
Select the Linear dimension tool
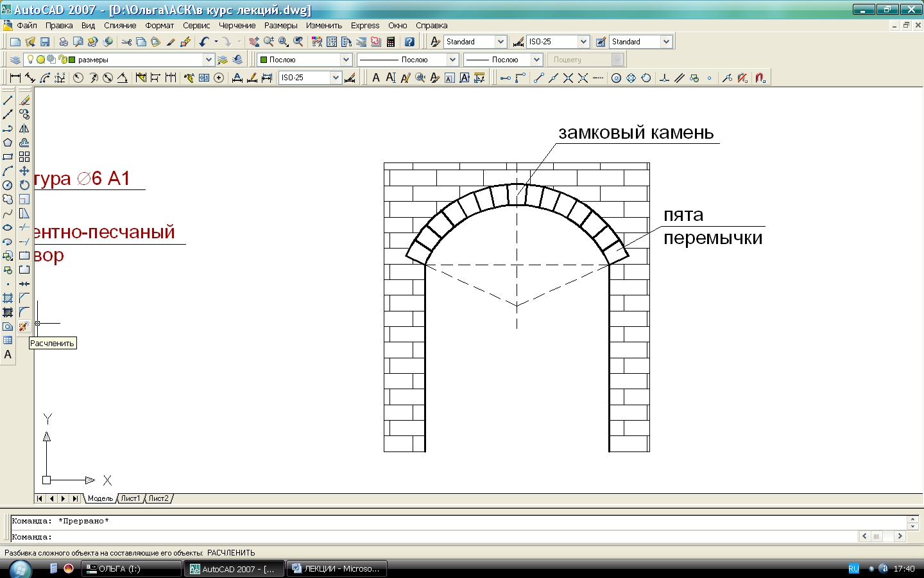[x=15, y=78]
